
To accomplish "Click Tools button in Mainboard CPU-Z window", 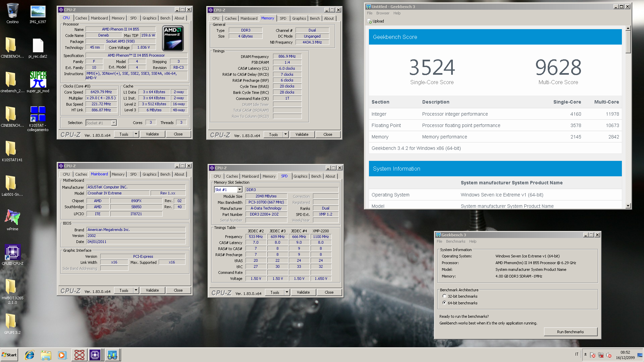I will [124, 291].
